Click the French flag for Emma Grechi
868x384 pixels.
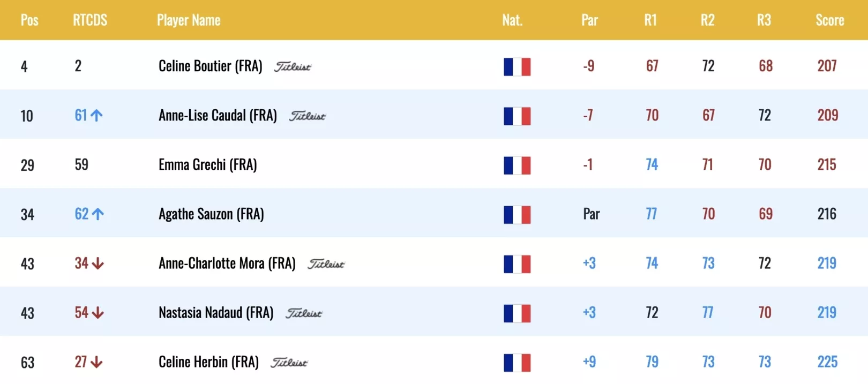click(517, 165)
